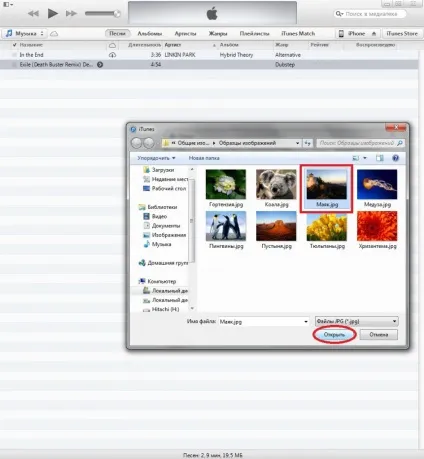Open the file name dropdown arrow
424x459 pixels.
tap(306, 322)
